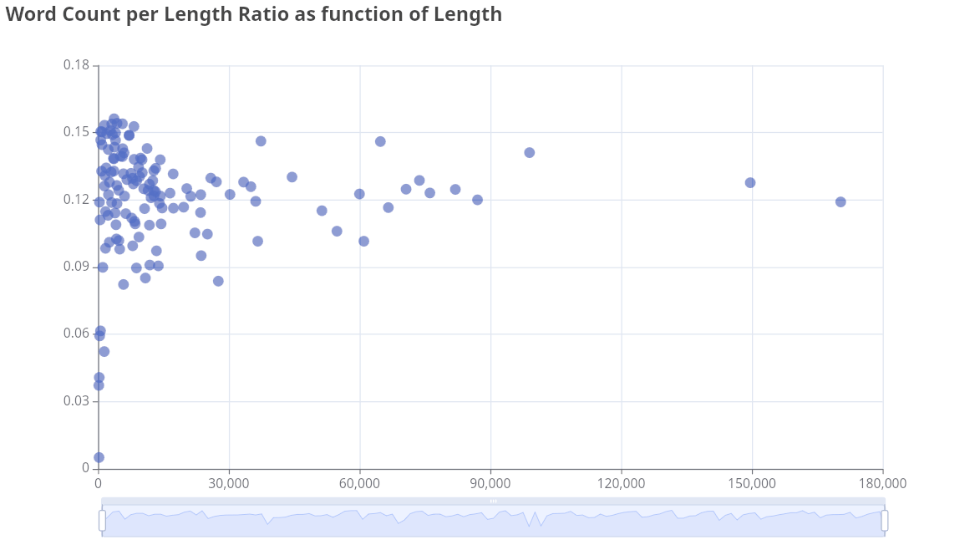This screenshot has height=545, width=980.
Task: Click the 0.09 label on the y-axis
Action: pos(76,267)
